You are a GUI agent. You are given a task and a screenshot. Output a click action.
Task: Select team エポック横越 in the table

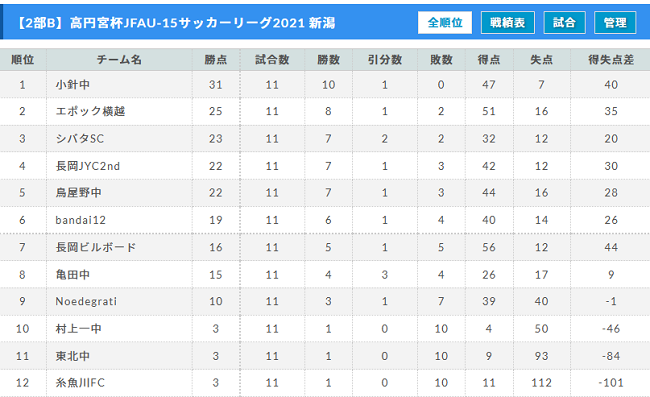click(x=90, y=111)
